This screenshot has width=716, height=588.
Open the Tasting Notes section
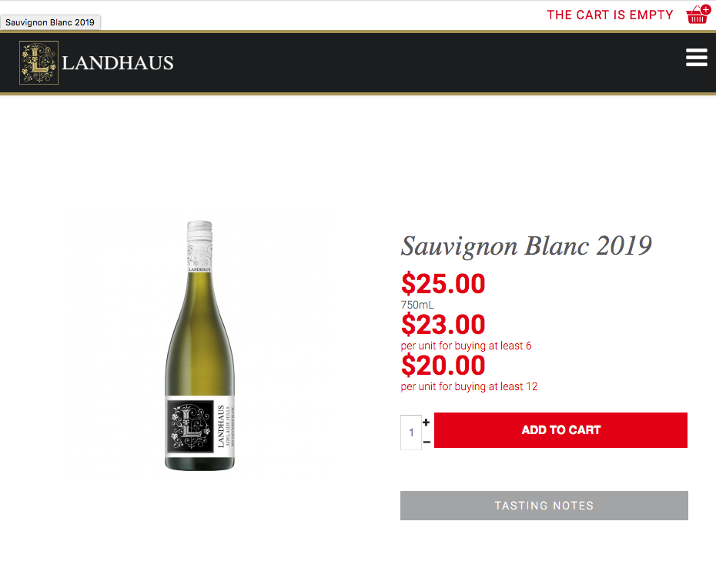(544, 506)
